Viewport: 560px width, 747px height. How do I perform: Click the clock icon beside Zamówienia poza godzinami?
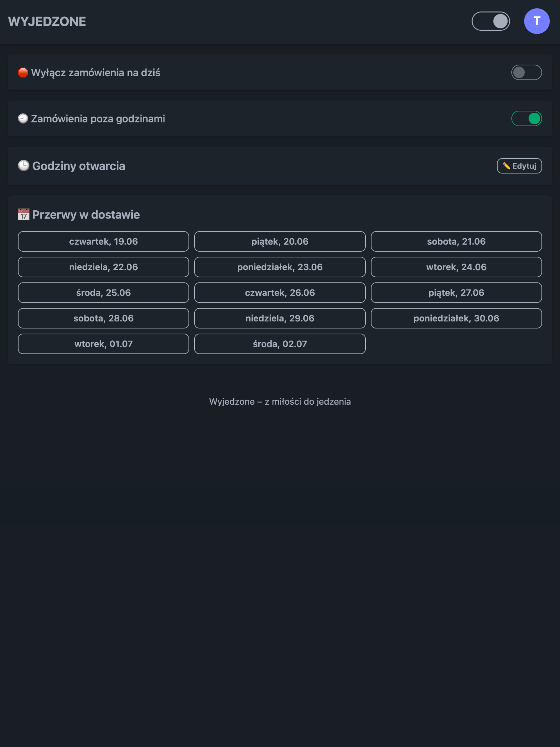coord(23,119)
